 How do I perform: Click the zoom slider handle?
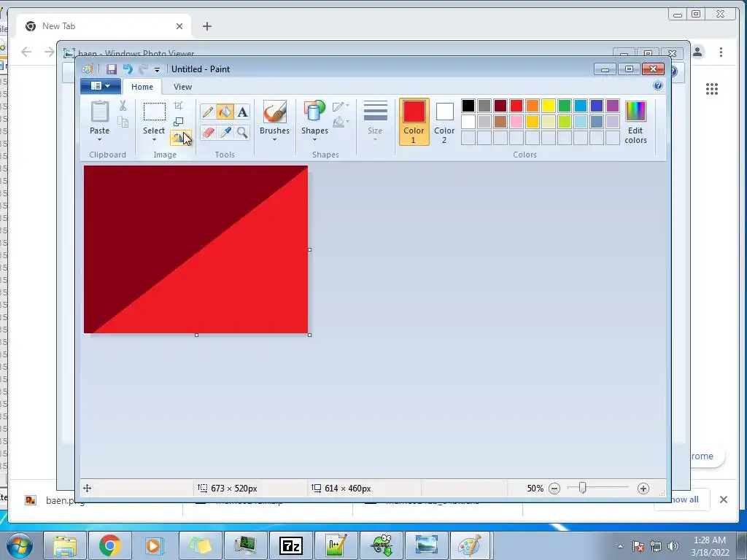coord(582,488)
